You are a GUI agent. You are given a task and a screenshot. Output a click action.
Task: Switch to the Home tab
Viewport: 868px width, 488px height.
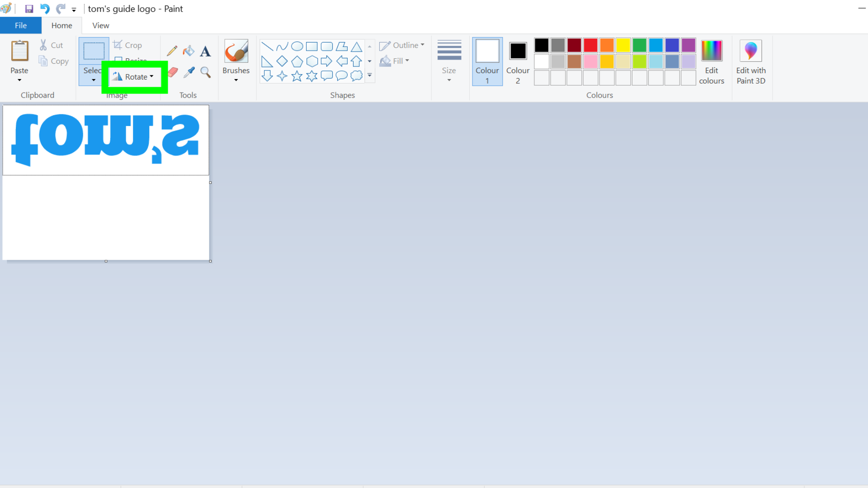point(61,25)
